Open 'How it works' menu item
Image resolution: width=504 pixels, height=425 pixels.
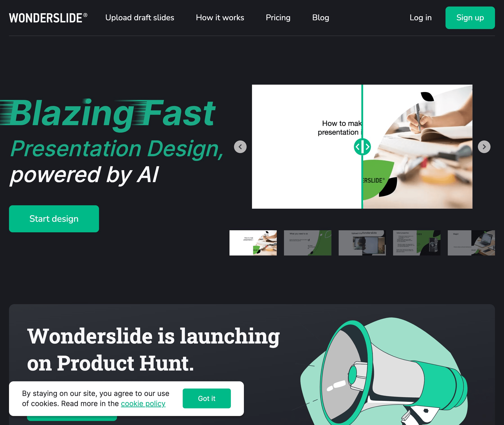pyautogui.click(x=220, y=18)
